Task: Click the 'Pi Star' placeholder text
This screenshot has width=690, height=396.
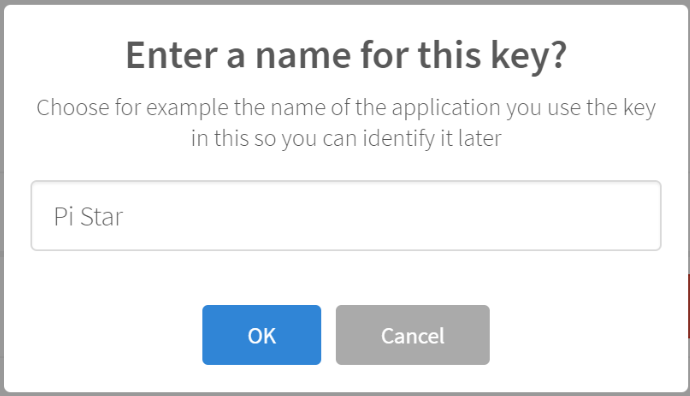Action: [x=88, y=216]
